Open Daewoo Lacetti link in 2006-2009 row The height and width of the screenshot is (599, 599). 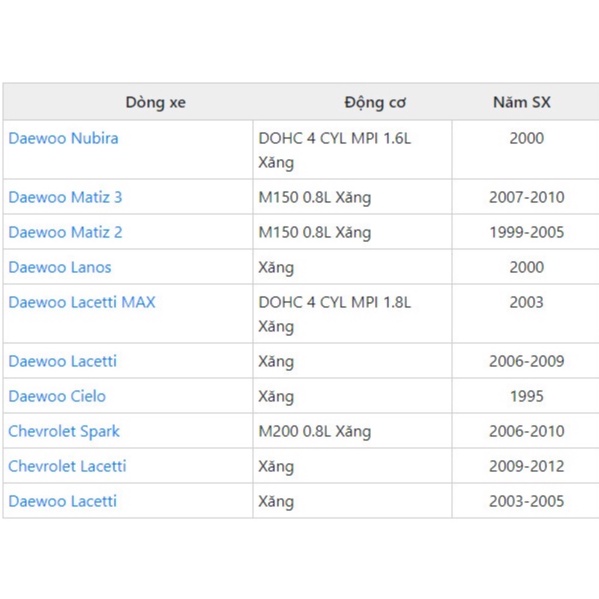click(x=63, y=361)
